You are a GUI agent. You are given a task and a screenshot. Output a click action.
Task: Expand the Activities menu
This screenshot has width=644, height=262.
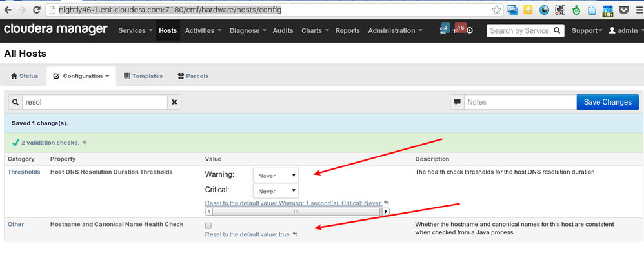(203, 30)
